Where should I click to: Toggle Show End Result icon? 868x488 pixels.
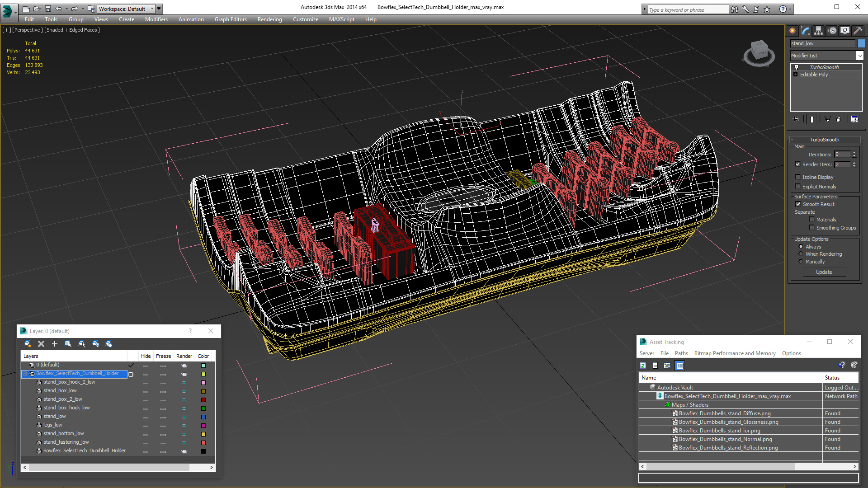(812, 119)
